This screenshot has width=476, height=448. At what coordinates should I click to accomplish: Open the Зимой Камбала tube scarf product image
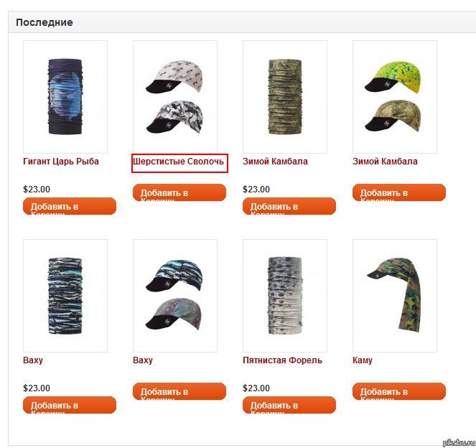(x=285, y=97)
